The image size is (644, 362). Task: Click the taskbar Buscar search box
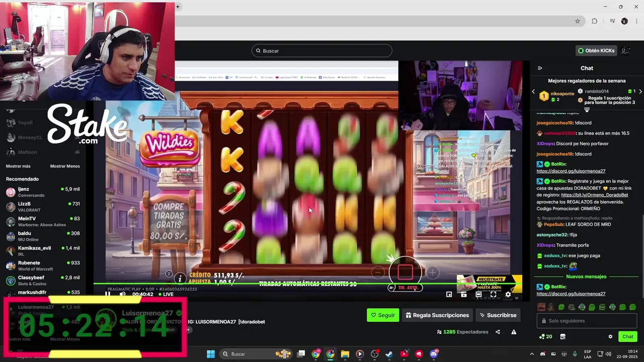[257, 354]
